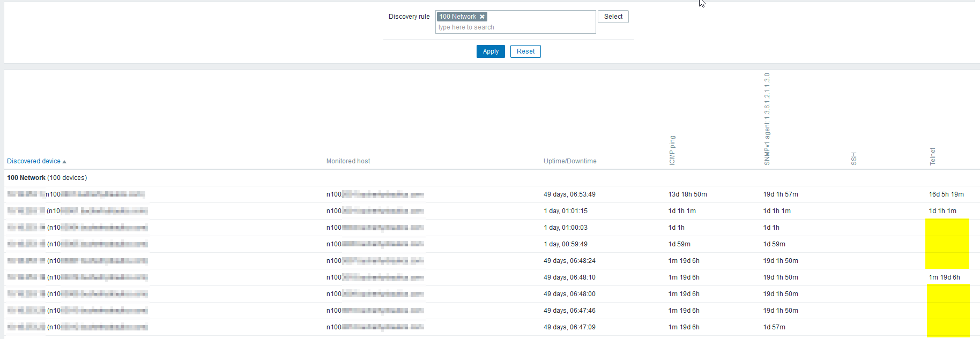The image size is (980, 339).
Task: Apply the discovery rule filter
Action: tap(491, 51)
